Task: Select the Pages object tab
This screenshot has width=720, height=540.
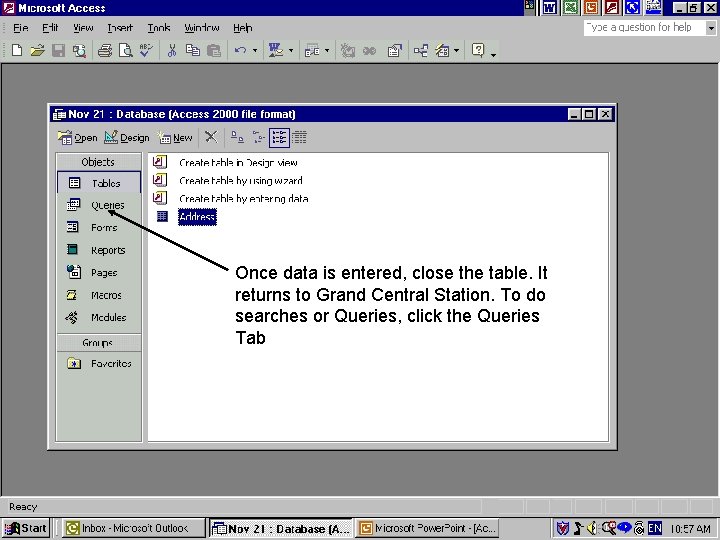Action: tap(99, 272)
